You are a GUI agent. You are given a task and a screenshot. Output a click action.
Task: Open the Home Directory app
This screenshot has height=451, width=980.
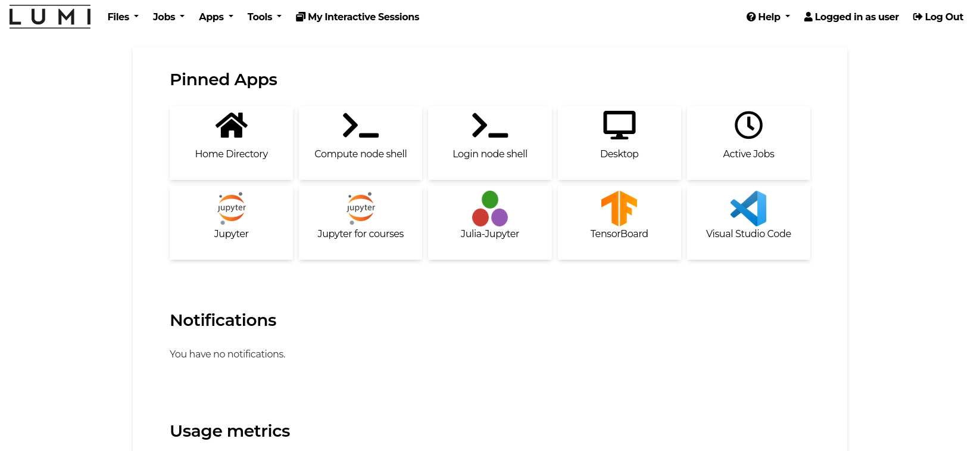pyautogui.click(x=231, y=143)
